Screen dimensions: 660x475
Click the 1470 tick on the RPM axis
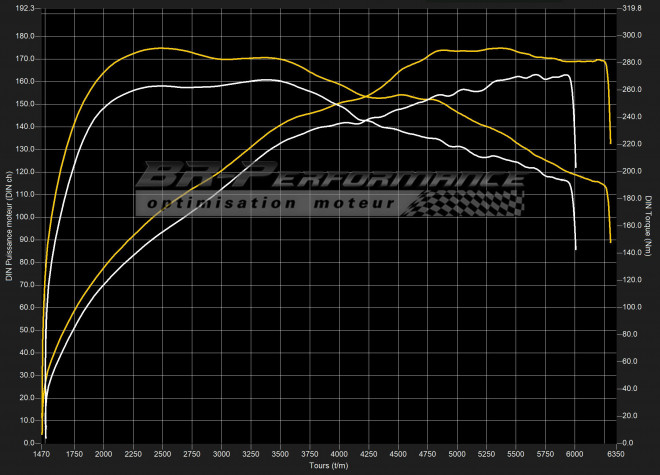[44, 454]
